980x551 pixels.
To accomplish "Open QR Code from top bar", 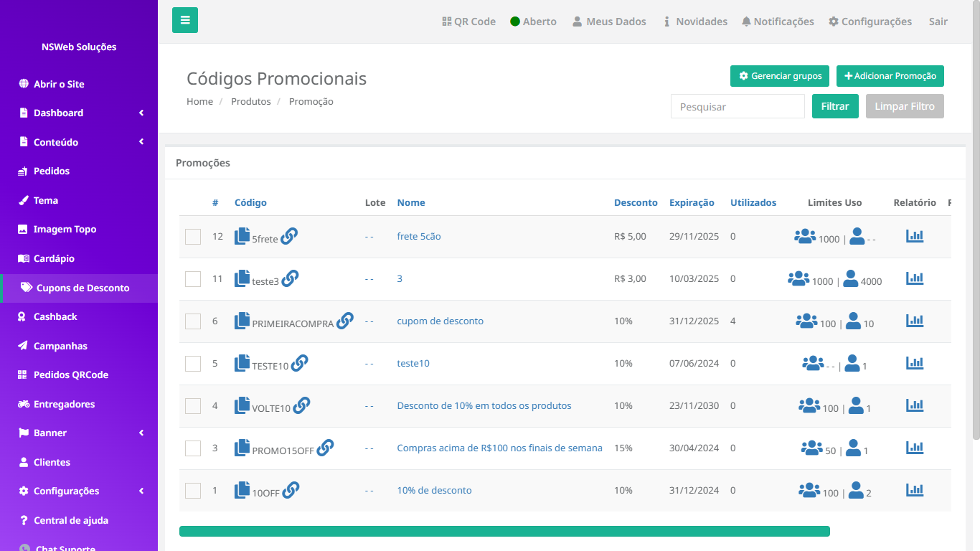I will [469, 22].
